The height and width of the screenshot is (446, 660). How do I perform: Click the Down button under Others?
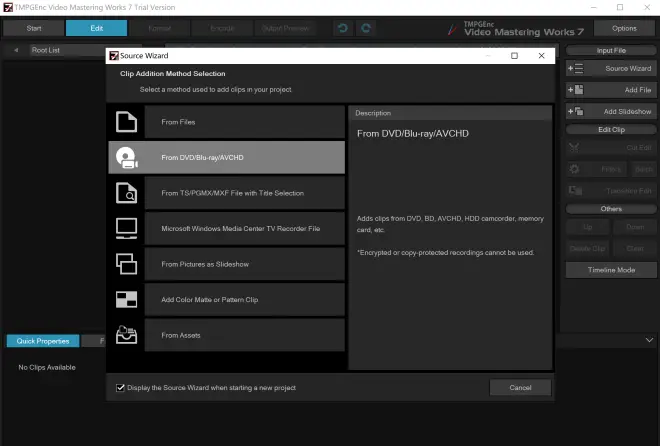click(635, 227)
